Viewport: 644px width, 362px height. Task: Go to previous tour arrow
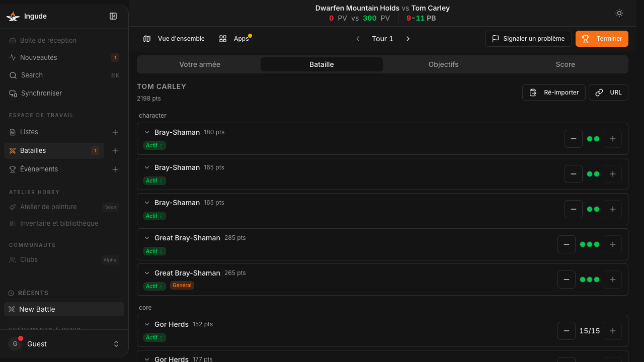click(x=358, y=39)
